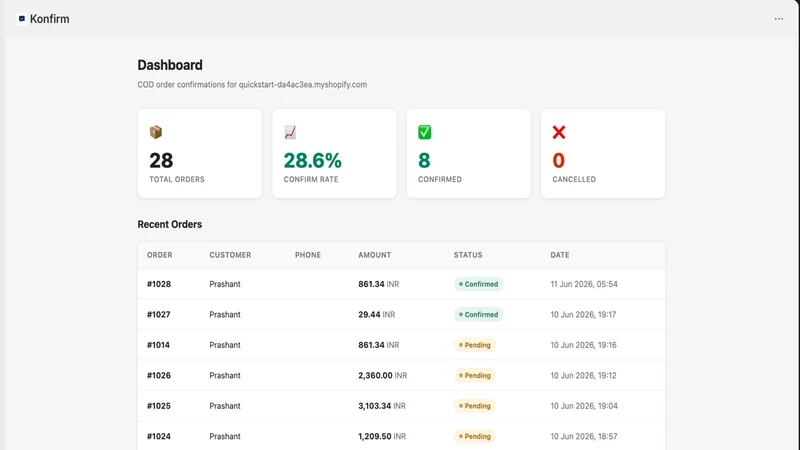Click the amount 29.44 INR
Image resolution: width=800 pixels, height=450 pixels.
pos(377,315)
